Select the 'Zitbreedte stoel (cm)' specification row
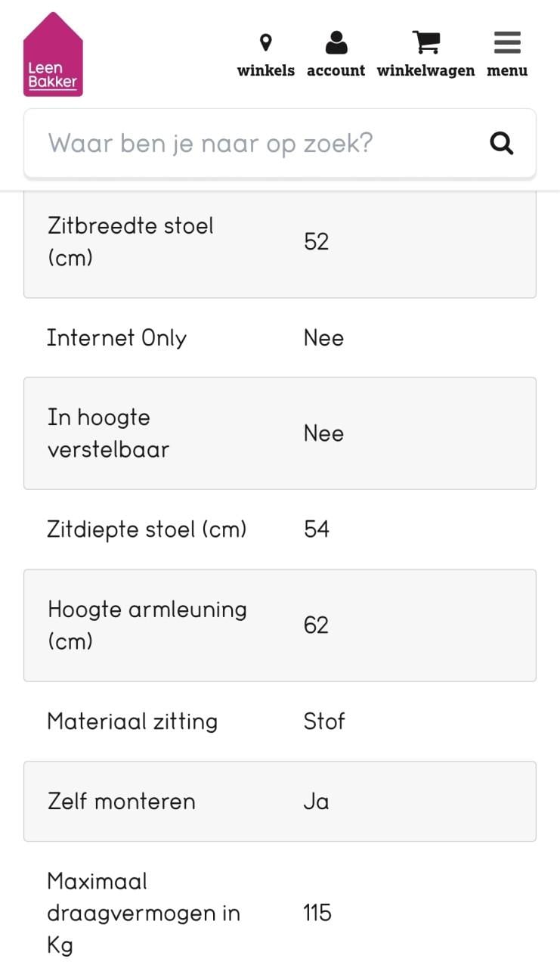This screenshot has height=968, width=560. coord(280,242)
